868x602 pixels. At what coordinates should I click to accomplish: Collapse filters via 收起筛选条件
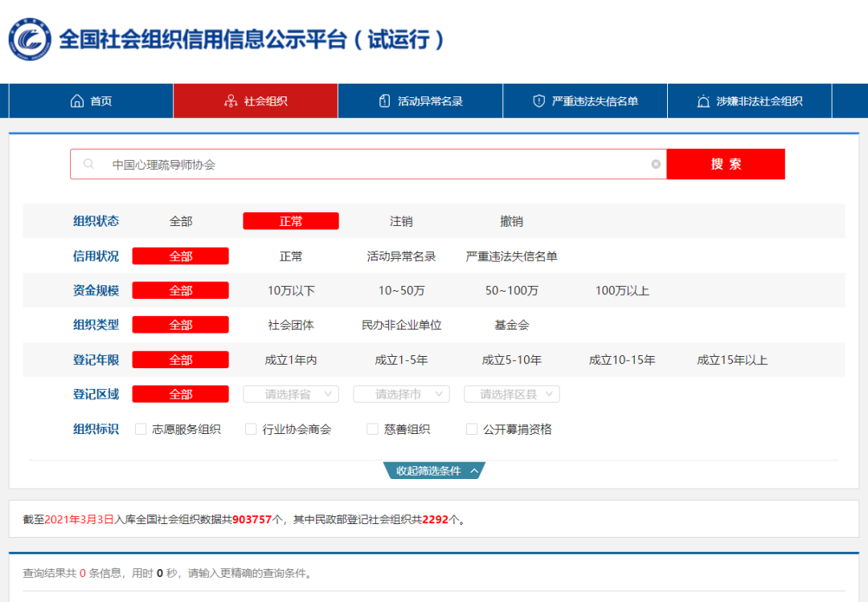tap(435, 470)
